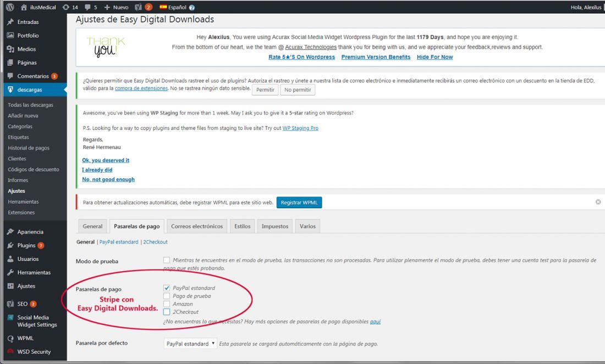This screenshot has width=605, height=364.
Task: Enable the Modo de prueba checkbox
Action: click(167, 260)
